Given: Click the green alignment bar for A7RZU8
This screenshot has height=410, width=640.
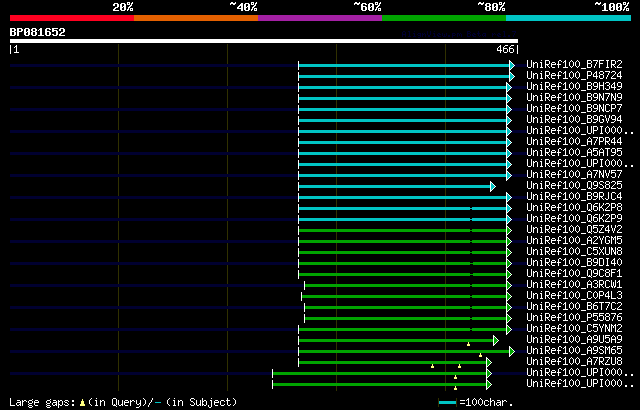Looking at the screenshot, I should point(393,363).
